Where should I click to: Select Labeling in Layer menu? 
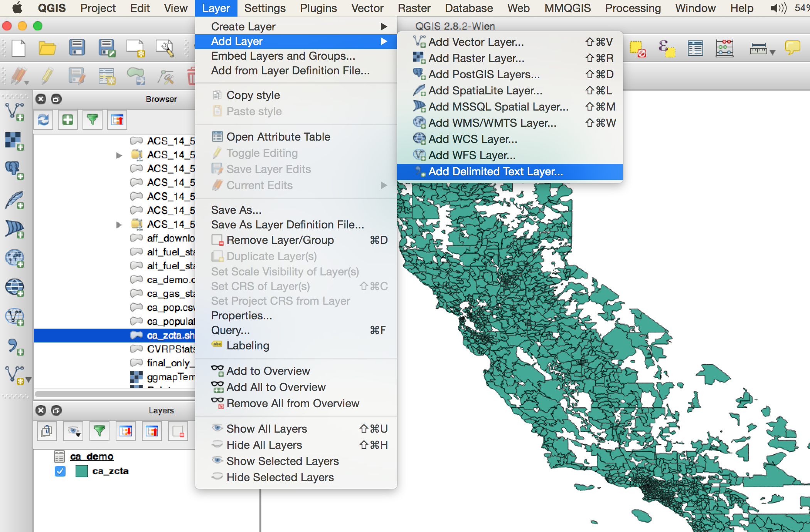(x=296, y=346)
